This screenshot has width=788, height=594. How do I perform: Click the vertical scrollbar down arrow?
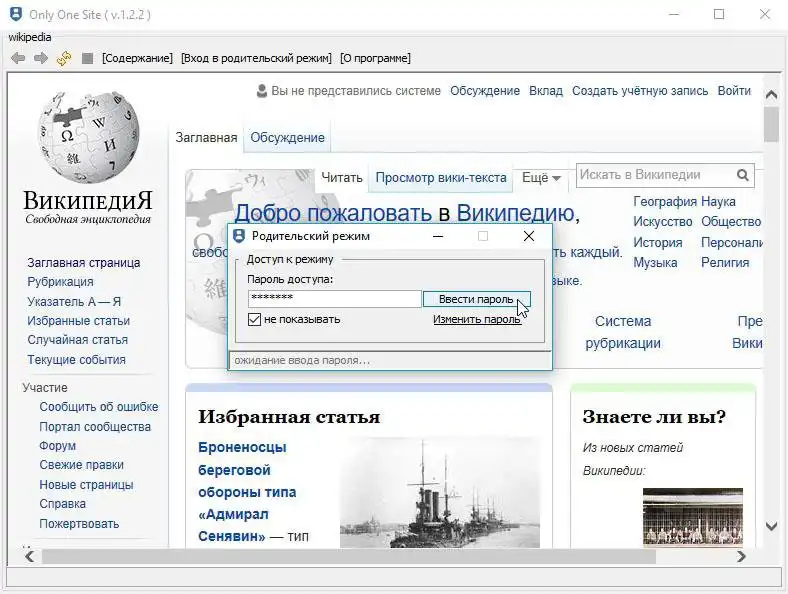tap(771, 526)
